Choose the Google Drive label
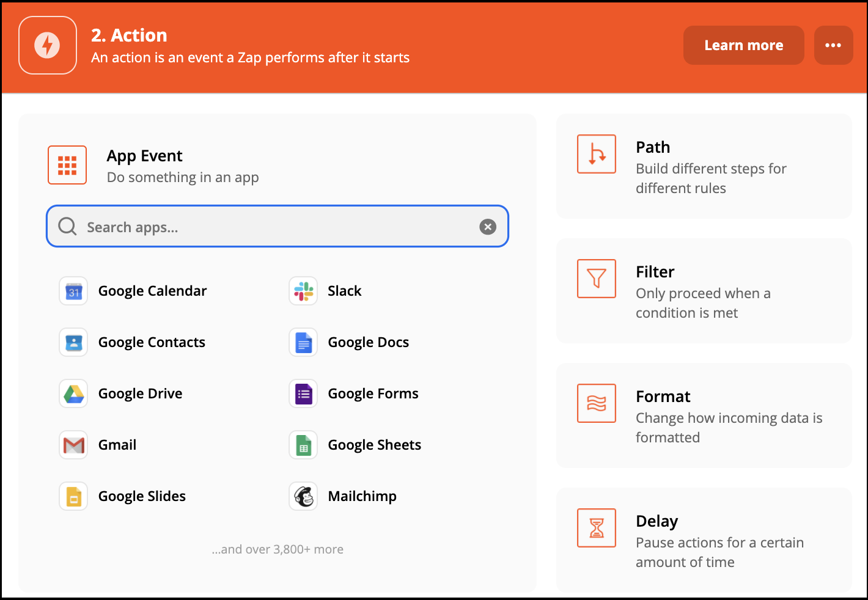 point(141,393)
